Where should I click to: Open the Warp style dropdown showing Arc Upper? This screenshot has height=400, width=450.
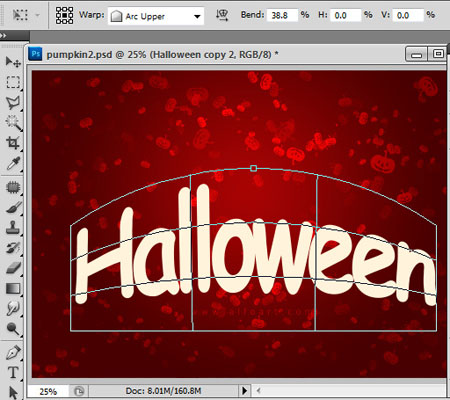click(156, 16)
